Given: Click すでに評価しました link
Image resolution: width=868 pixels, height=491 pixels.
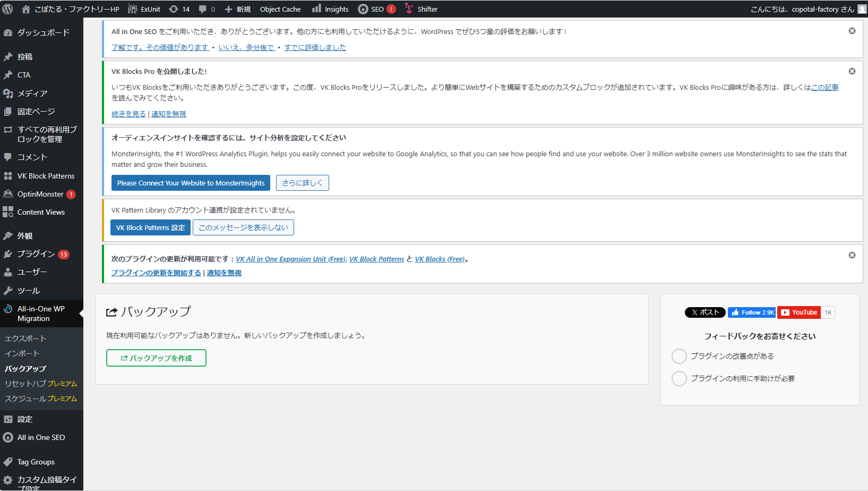Looking at the screenshot, I should coord(315,47).
